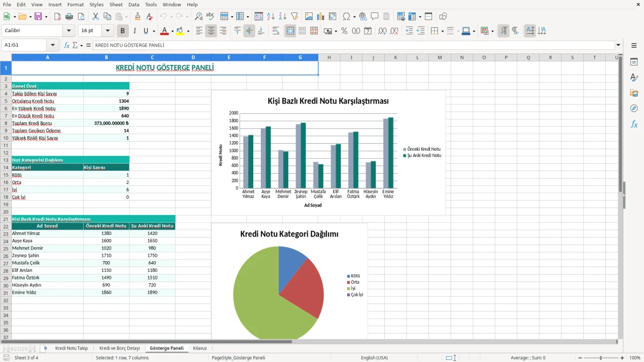Cut the selection with scissors icon
The width and height of the screenshot is (644, 362).
pos(95,17)
